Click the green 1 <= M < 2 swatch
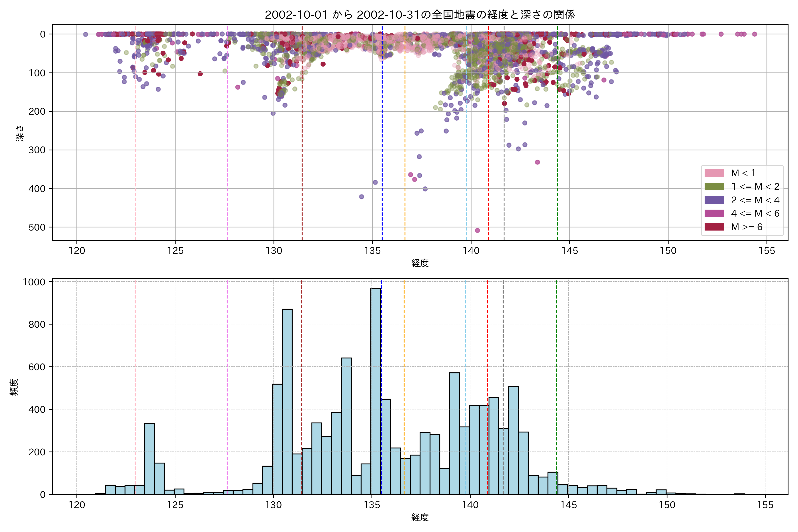Image resolution: width=798 pixels, height=532 pixels. (714, 187)
